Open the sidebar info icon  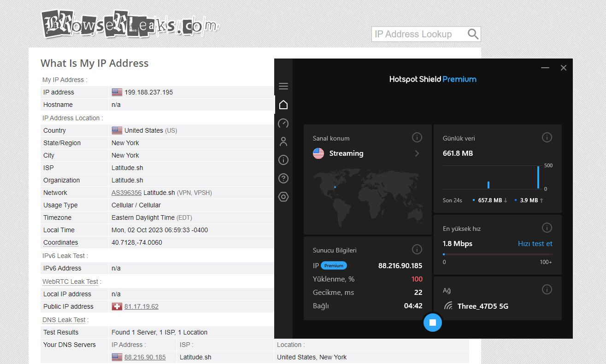283,160
